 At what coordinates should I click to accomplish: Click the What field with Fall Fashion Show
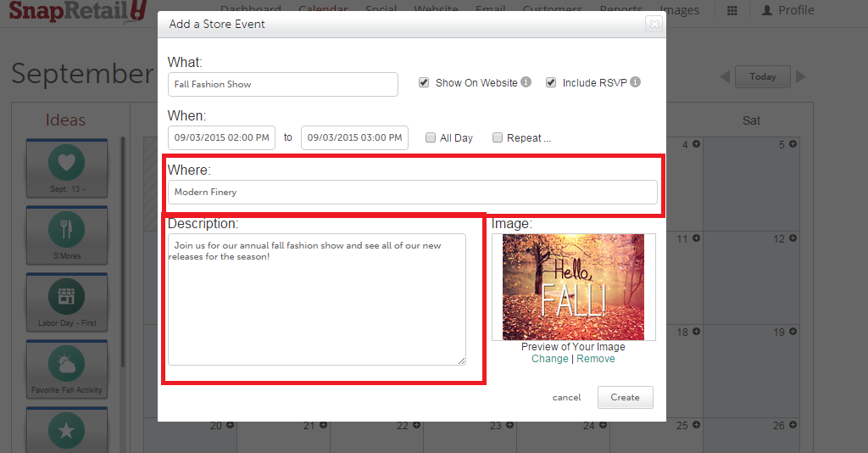click(x=283, y=84)
